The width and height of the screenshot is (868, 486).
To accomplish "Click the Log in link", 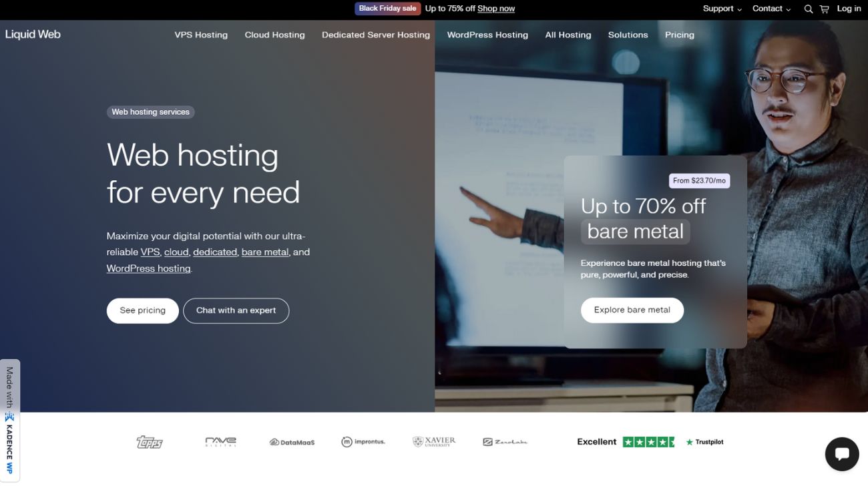I will click(849, 9).
